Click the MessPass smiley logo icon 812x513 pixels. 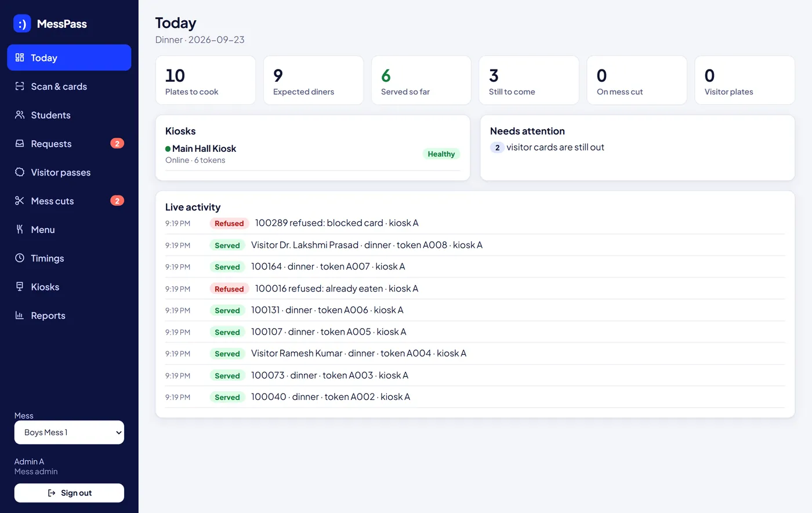[x=22, y=24]
